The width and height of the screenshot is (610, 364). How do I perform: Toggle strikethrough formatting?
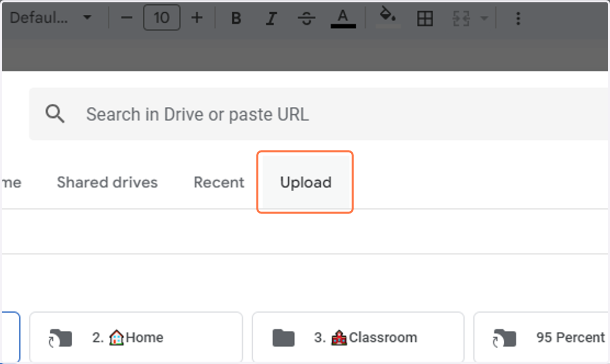(307, 19)
